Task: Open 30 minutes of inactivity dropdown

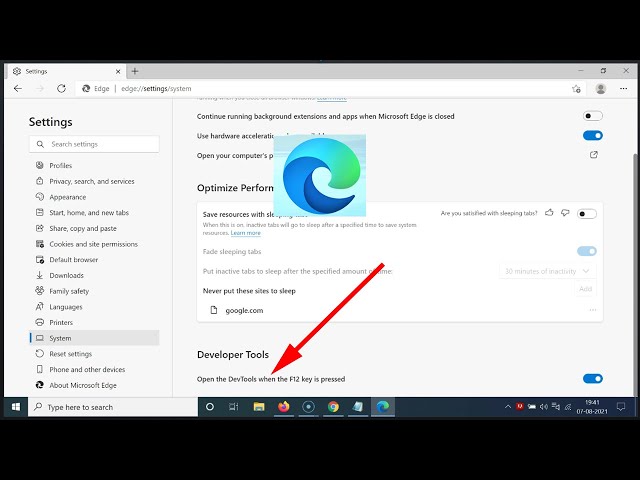Action: click(x=547, y=271)
